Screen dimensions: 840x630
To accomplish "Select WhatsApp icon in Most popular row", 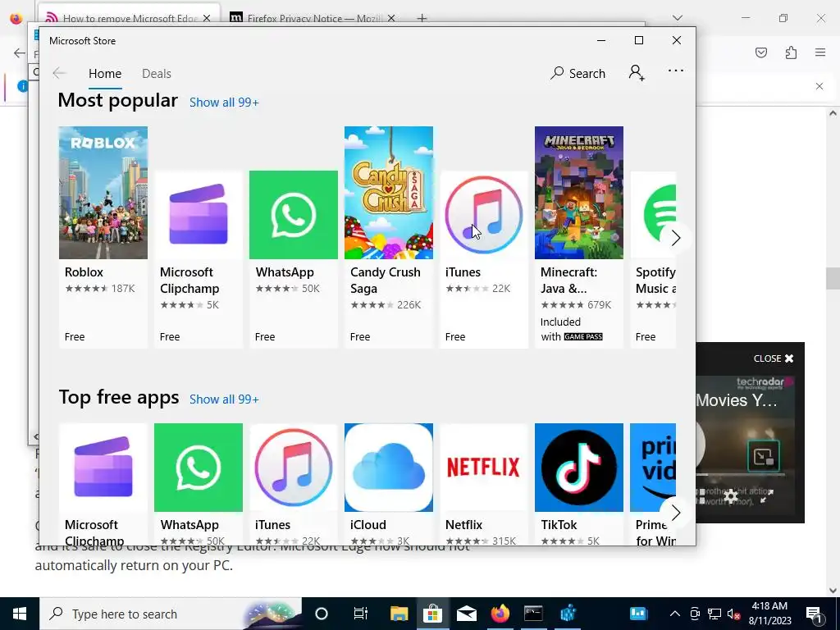I will [x=294, y=215].
